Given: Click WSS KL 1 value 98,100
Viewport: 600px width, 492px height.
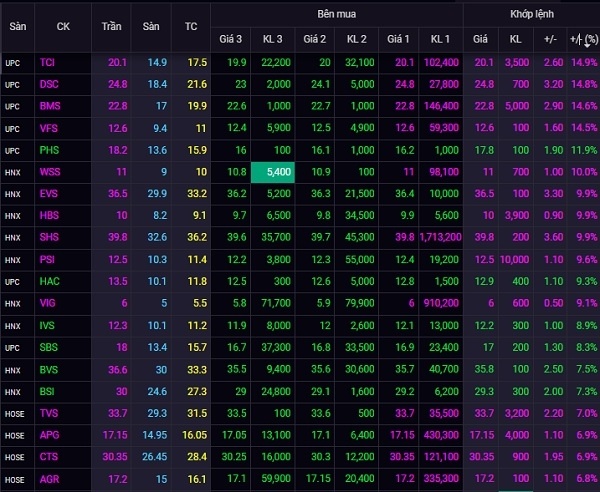Looking at the screenshot, I should (x=444, y=172).
